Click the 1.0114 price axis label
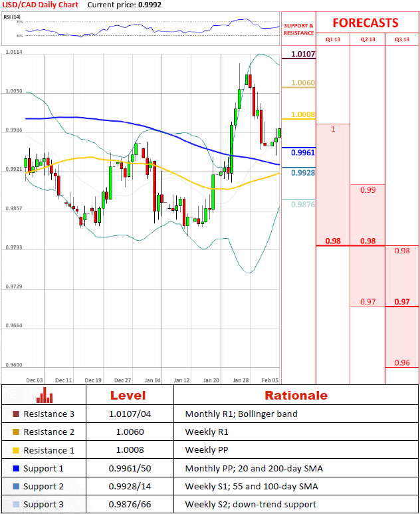The width and height of the screenshot is (420, 514). [14, 52]
